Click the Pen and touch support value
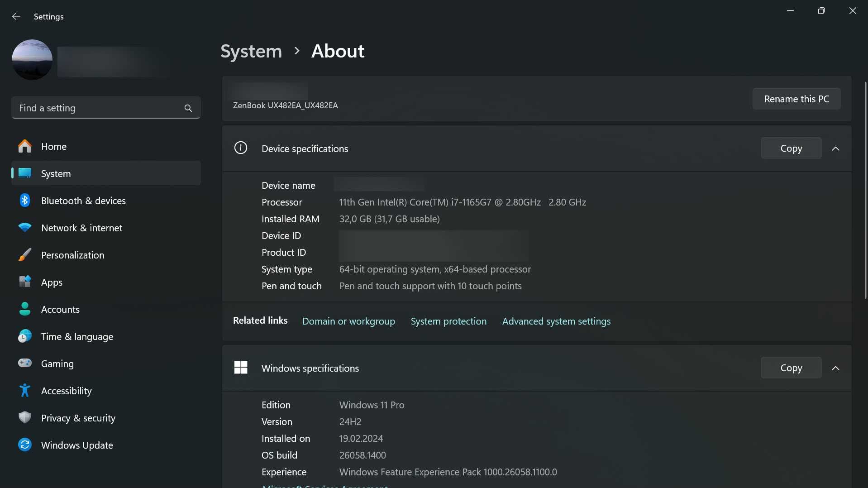This screenshot has width=868, height=488. pyautogui.click(x=430, y=286)
